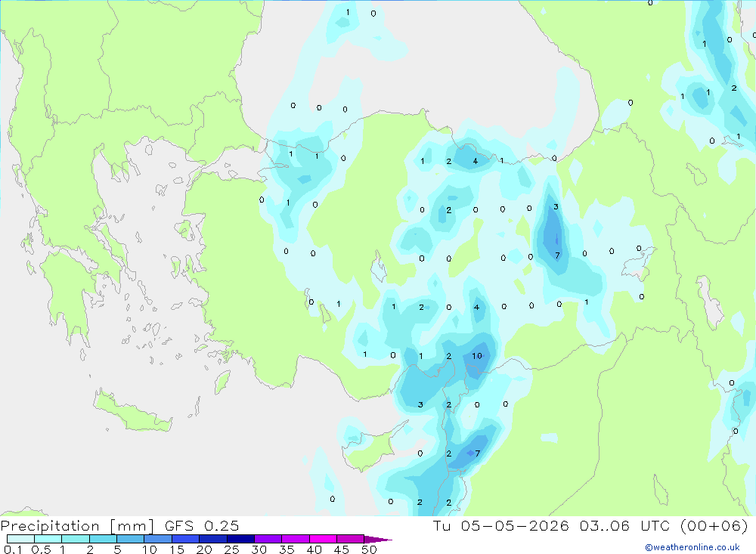Click the '45' legend scale label
756x554 pixels.
click(x=342, y=549)
